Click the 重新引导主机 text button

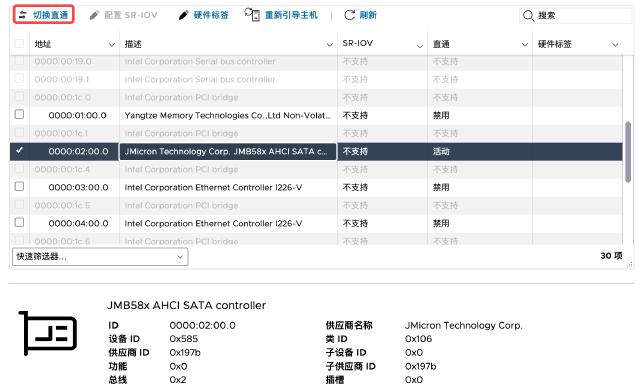click(291, 15)
